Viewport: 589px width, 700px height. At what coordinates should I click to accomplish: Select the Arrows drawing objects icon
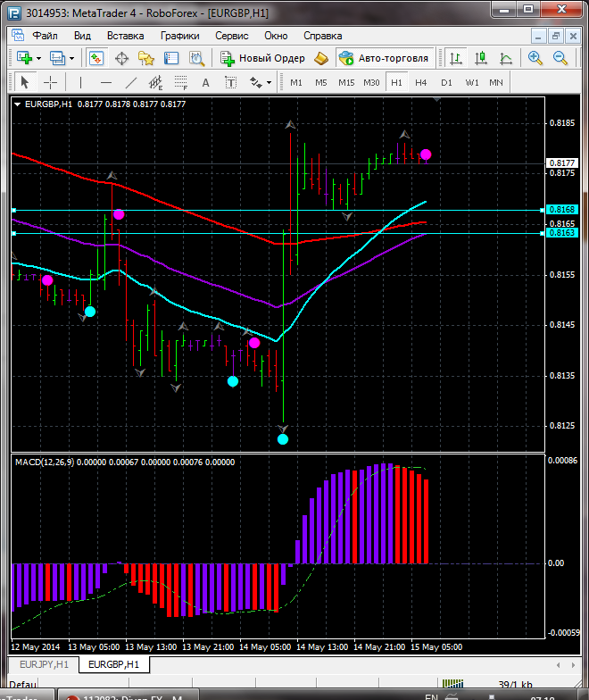[x=255, y=82]
